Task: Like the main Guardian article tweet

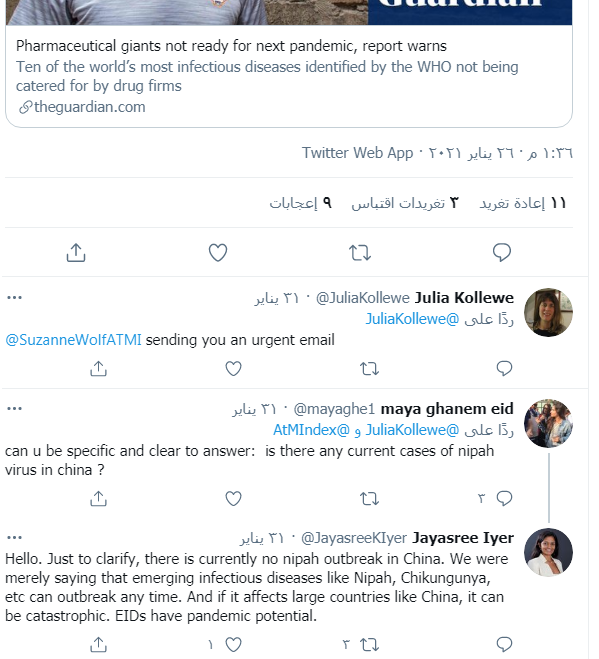Action: point(218,253)
